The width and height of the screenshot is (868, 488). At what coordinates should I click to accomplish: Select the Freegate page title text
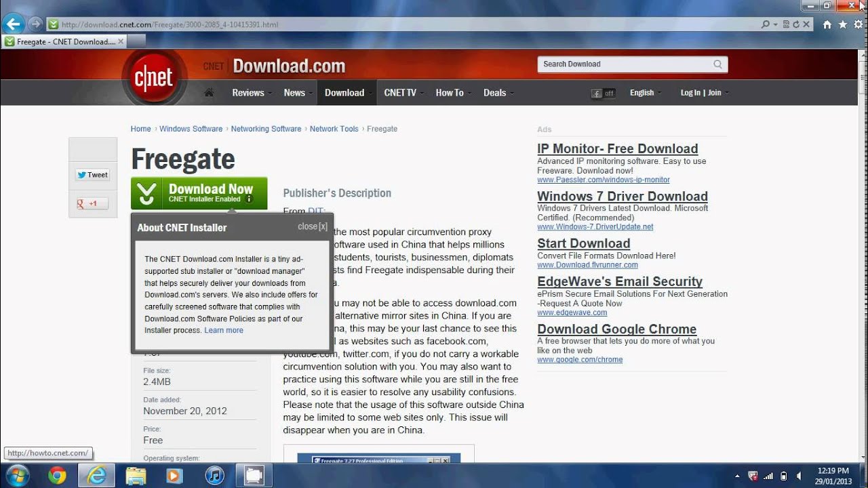tap(183, 159)
